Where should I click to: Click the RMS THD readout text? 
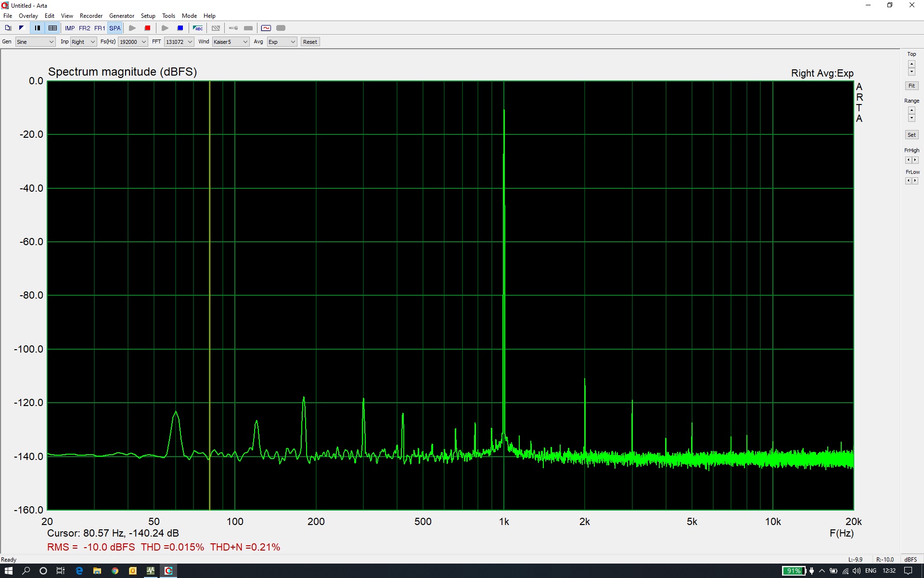point(164,547)
